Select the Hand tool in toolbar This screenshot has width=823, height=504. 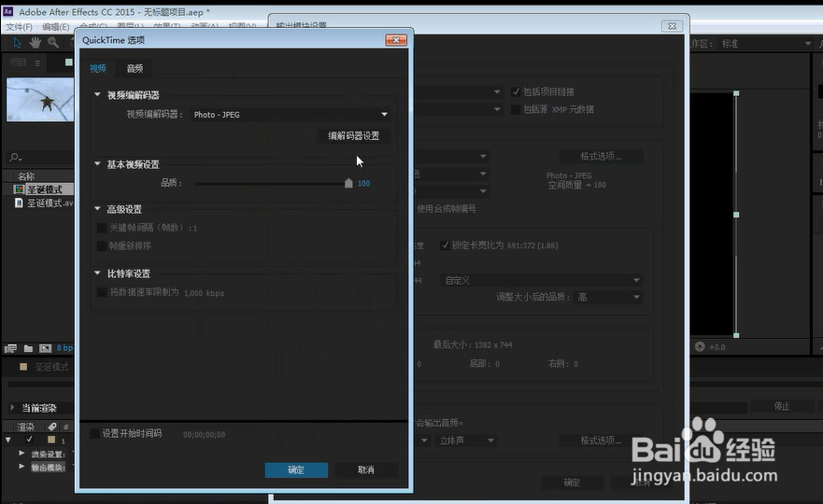pyautogui.click(x=35, y=43)
